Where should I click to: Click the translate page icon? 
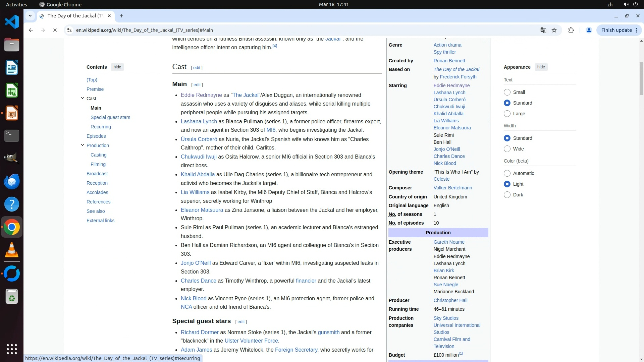click(x=543, y=30)
